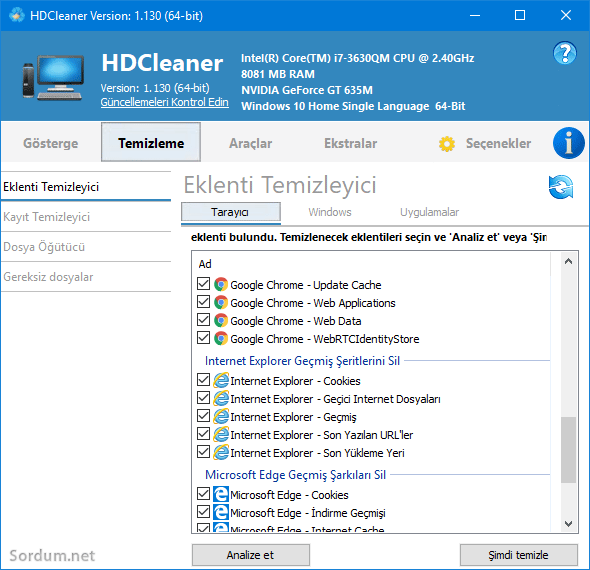Uncheck Microsoft Edge - Cookies
590x570 pixels.
pos(204,494)
